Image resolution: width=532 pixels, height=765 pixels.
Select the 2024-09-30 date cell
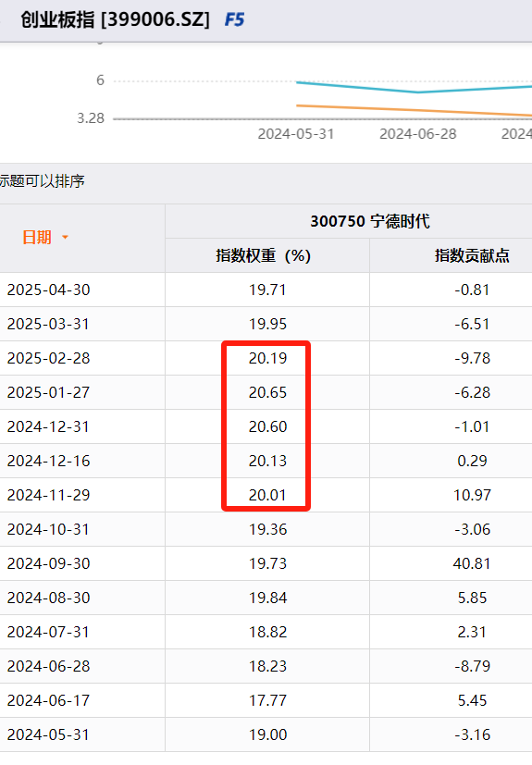49,563
